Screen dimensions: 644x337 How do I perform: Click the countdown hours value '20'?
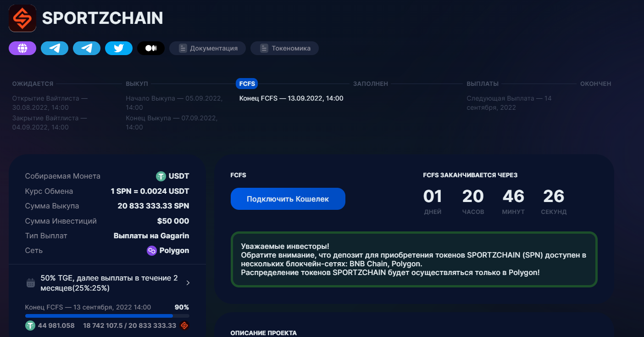tap(473, 197)
